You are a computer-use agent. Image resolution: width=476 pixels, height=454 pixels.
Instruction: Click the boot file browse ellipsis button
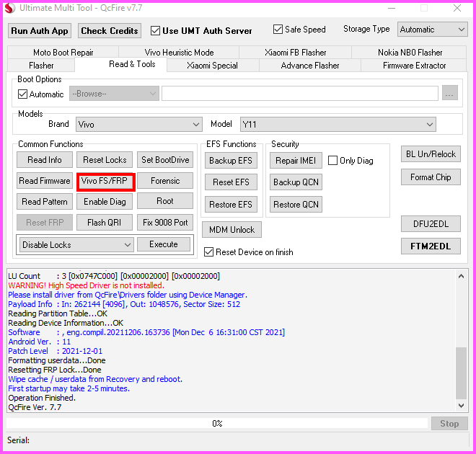(x=449, y=93)
